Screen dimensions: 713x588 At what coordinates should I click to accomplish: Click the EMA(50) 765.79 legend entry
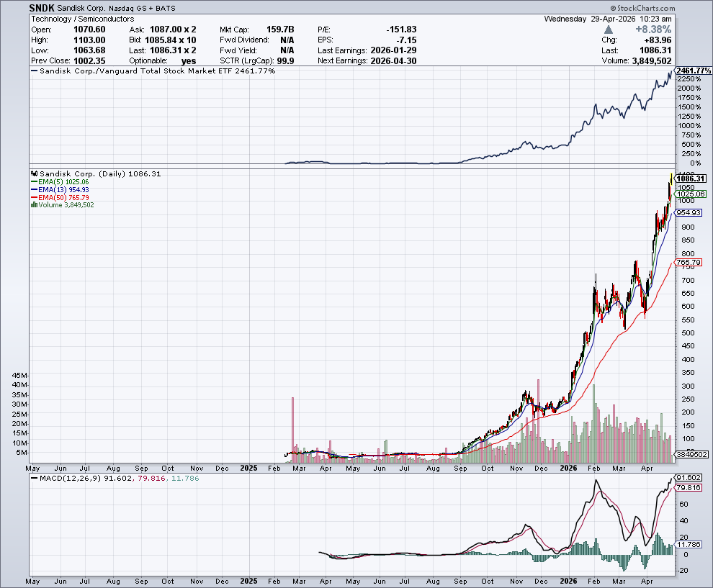click(60, 198)
